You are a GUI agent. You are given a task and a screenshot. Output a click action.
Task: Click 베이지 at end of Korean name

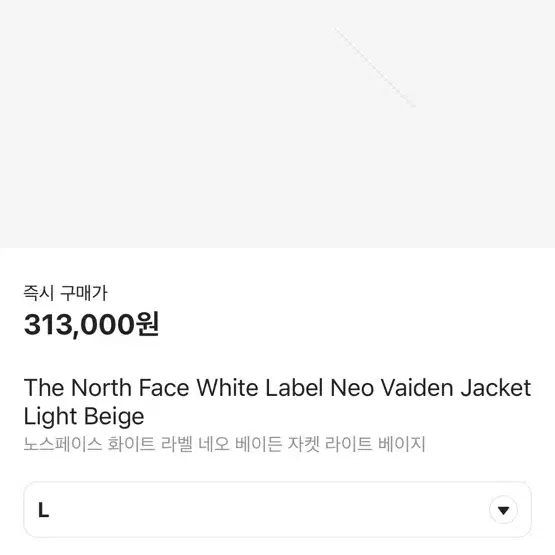click(401, 444)
